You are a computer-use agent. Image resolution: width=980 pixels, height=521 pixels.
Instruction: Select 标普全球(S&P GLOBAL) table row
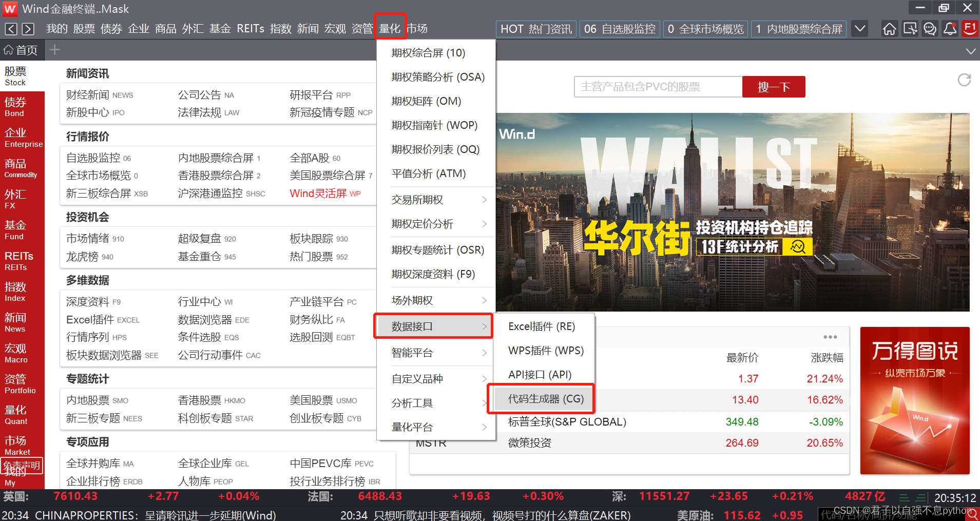(x=629, y=422)
